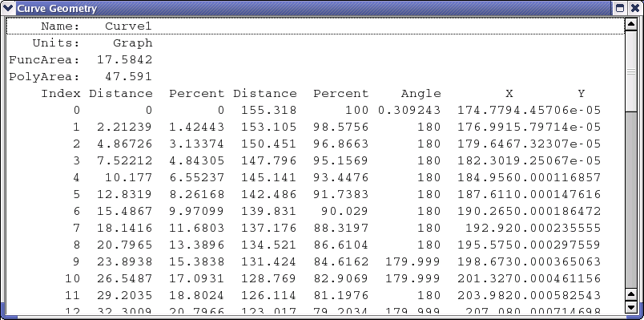Close the Curve Geometry window
644x320 pixels.
[x=634, y=8]
